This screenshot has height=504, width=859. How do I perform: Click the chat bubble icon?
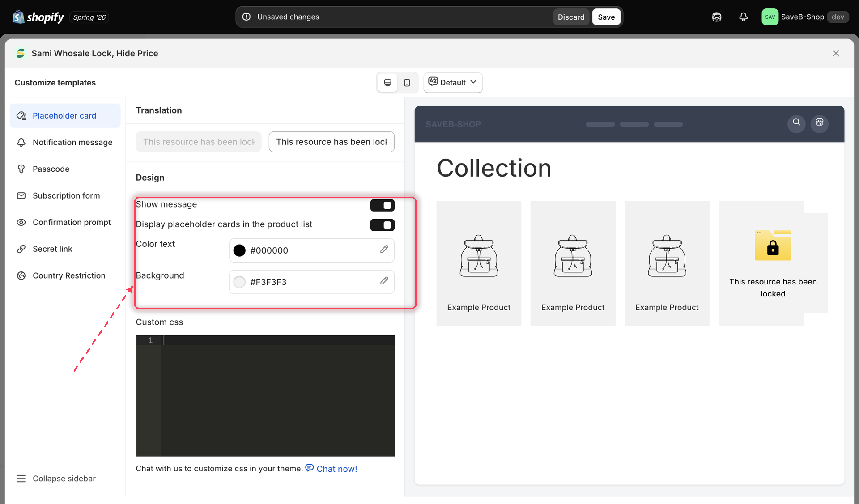click(x=310, y=468)
